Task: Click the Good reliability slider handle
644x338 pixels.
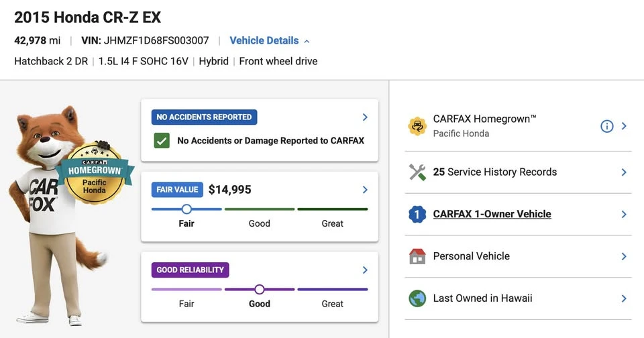Action: 259,290
